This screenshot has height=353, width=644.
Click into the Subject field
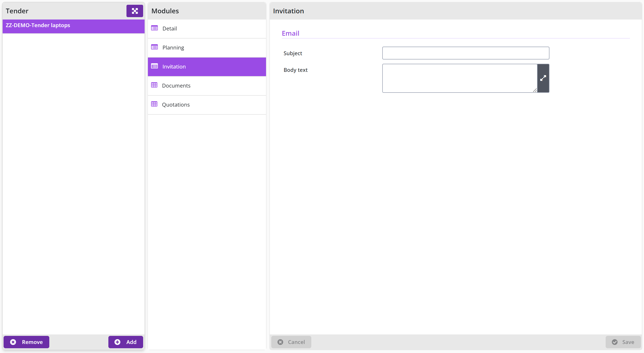[466, 53]
